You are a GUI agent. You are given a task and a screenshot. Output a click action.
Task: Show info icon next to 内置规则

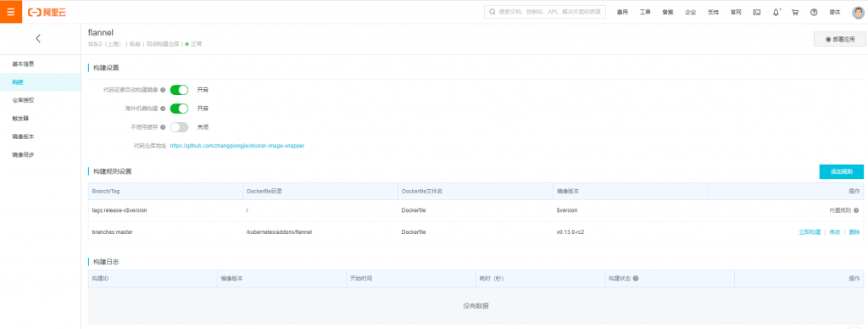click(856, 210)
